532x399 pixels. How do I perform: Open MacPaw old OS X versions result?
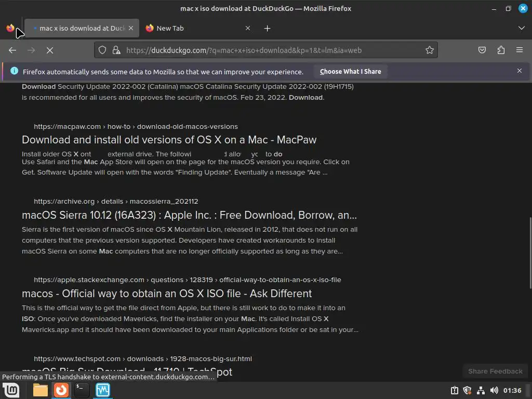point(169,140)
